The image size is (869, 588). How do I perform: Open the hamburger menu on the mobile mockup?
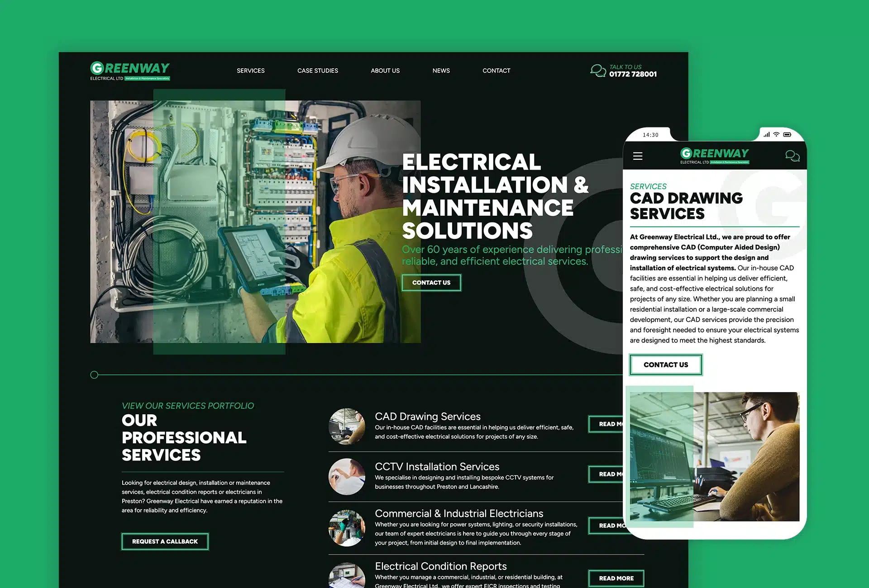pos(638,156)
